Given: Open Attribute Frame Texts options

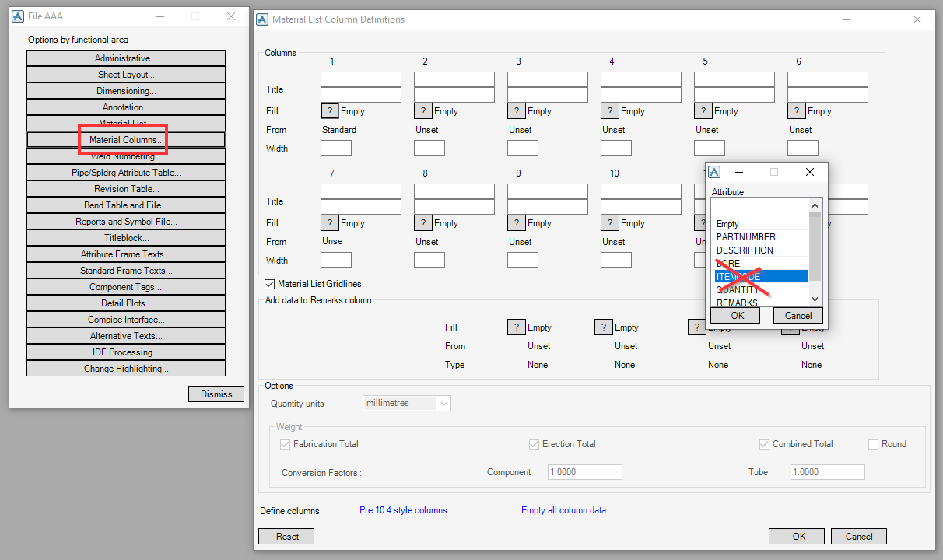Looking at the screenshot, I should click(x=126, y=254).
